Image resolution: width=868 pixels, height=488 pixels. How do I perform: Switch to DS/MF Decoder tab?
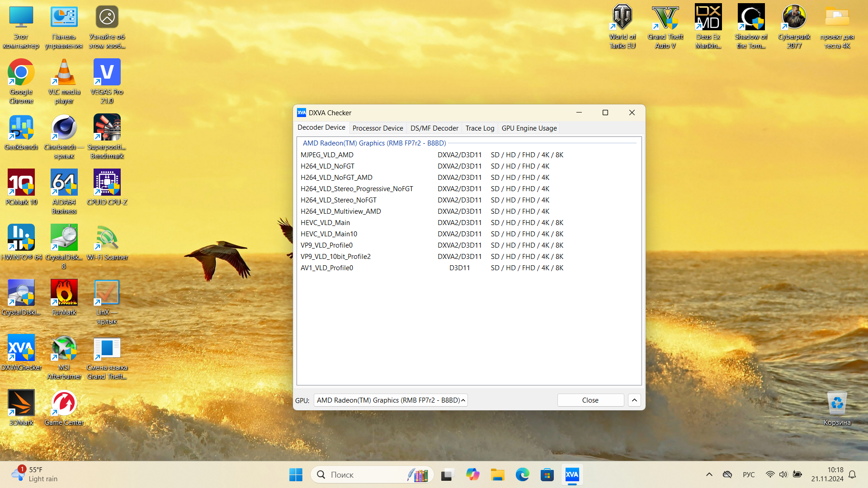[x=434, y=128]
